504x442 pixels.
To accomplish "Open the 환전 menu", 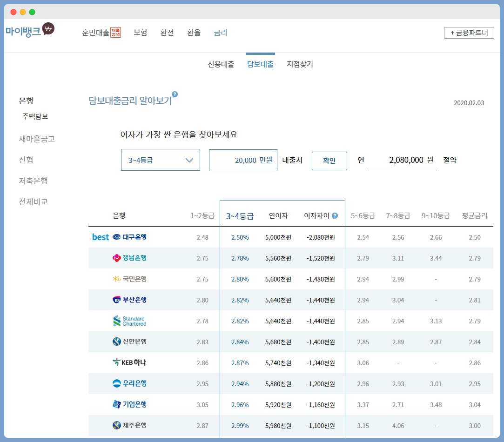I will pyautogui.click(x=167, y=33).
